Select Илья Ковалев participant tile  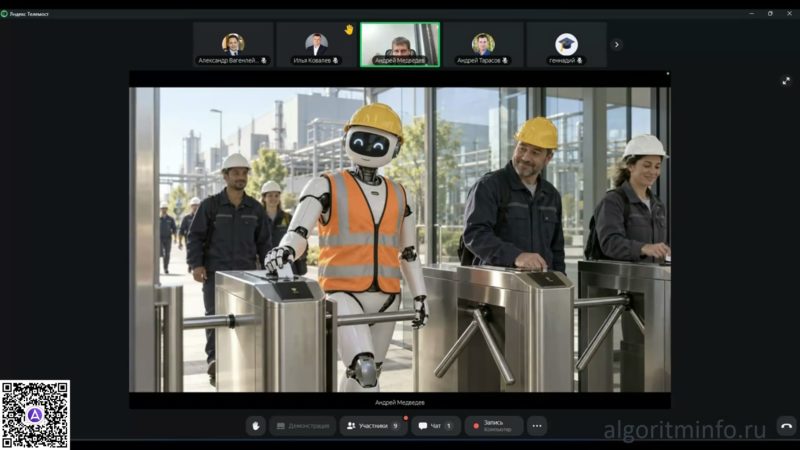(x=316, y=44)
